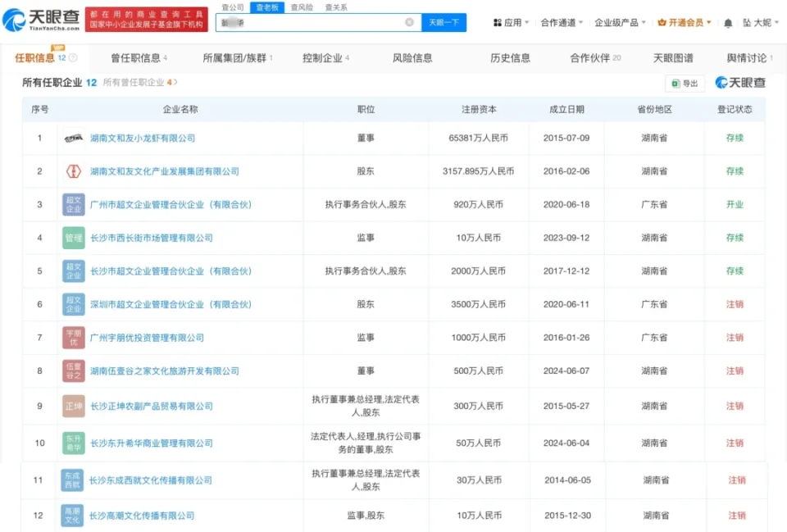Click the 湖南伍壹谷之家 logo tile

coord(74,371)
